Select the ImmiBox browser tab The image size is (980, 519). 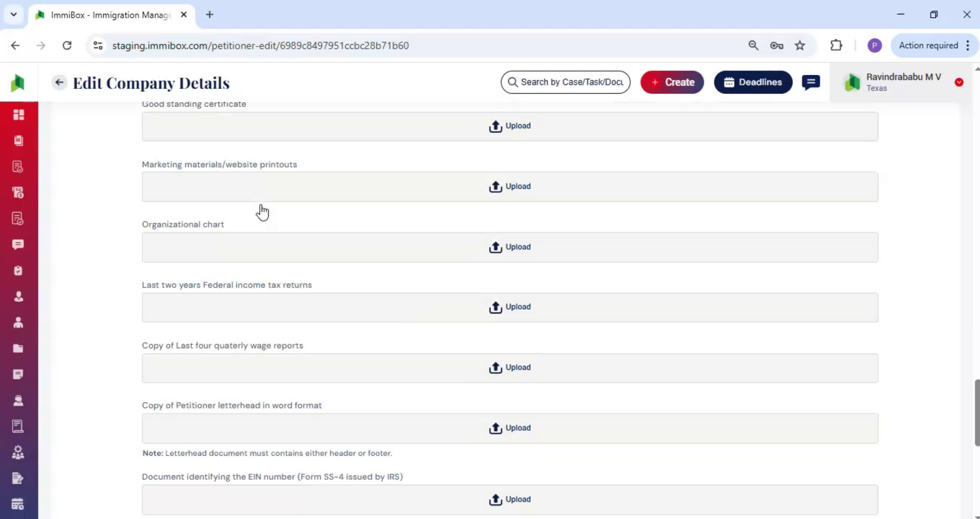coord(110,15)
